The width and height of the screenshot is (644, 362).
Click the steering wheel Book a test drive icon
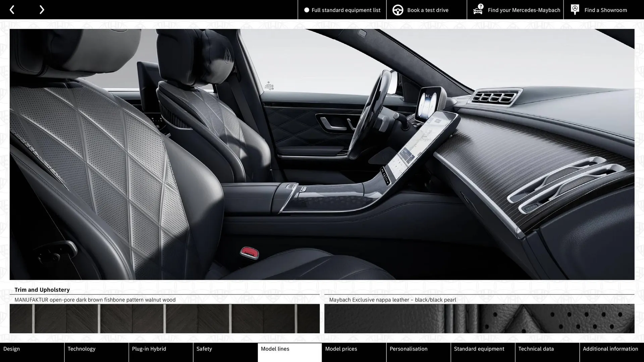pos(398,10)
